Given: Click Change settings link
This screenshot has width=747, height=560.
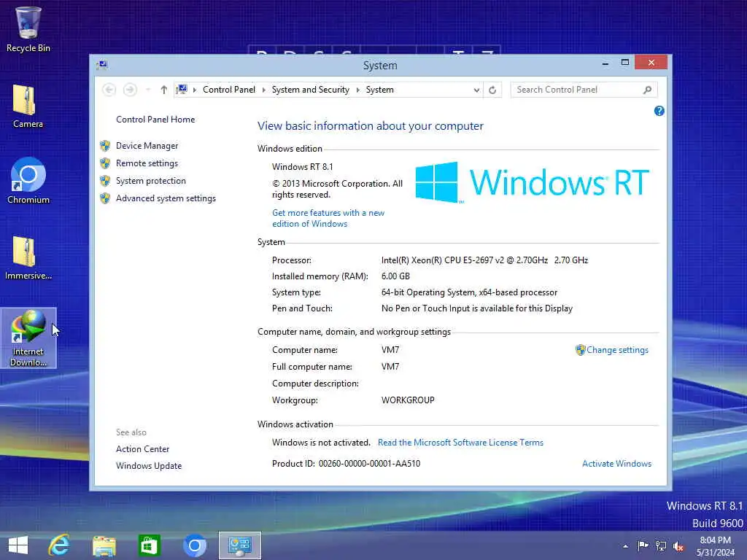Looking at the screenshot, I should (617, 350).
